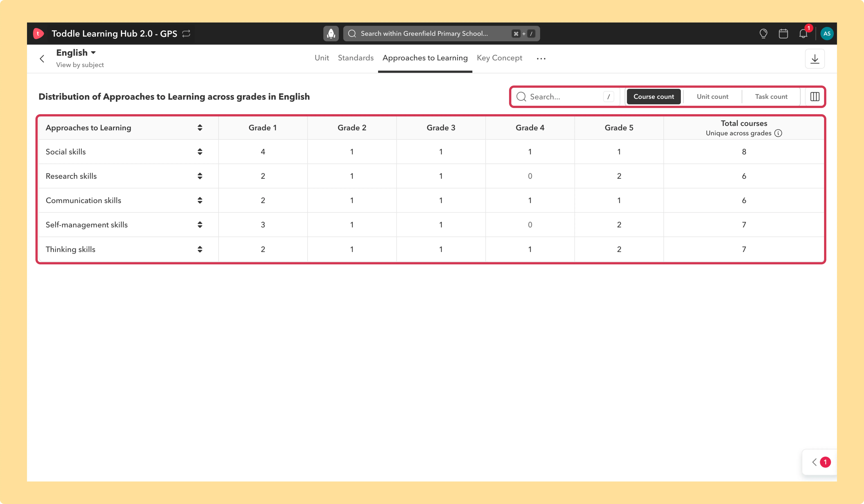Expand the Social skills row arrows
This screenshot has width=864, height=504.
click(200, 152)
